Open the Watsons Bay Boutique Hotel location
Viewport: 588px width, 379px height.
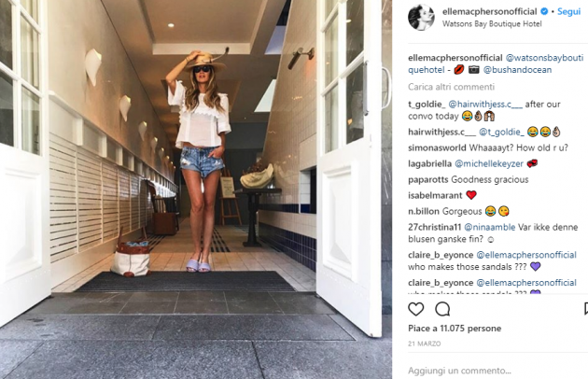pos(492,24)
